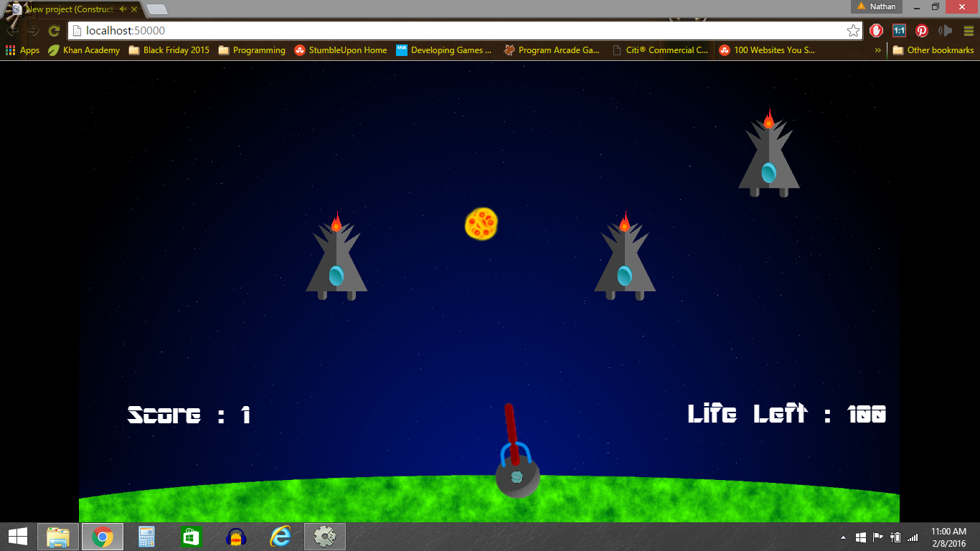Click the orange fireball projectile

click(481, 224)
